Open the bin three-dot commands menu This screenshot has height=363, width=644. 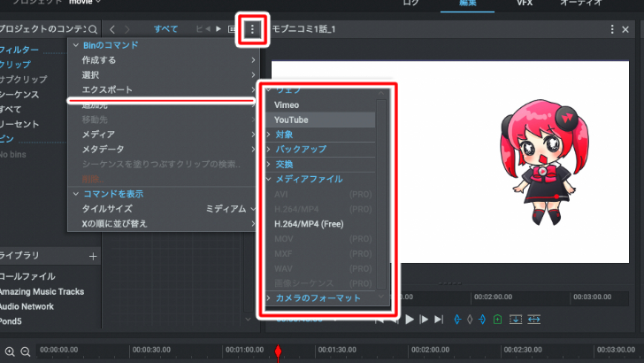pyautogui.click(x=252, y=29)
